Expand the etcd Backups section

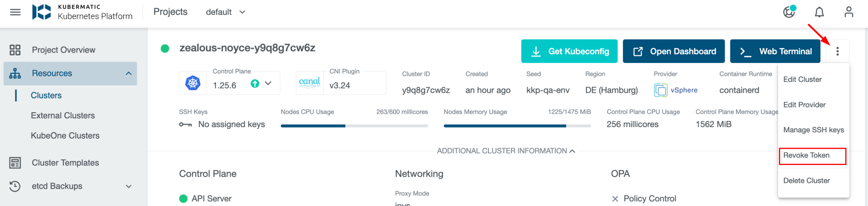pyautogui.click(x=128, y=187)
